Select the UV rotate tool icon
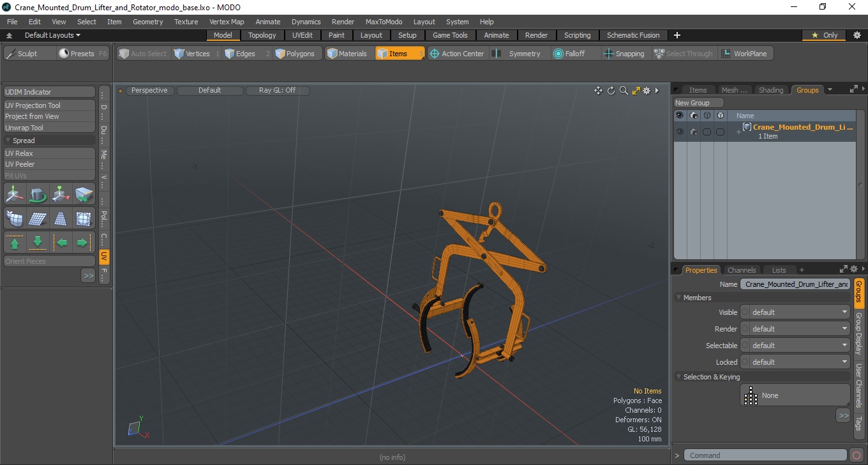 click(x=38, y=194)
